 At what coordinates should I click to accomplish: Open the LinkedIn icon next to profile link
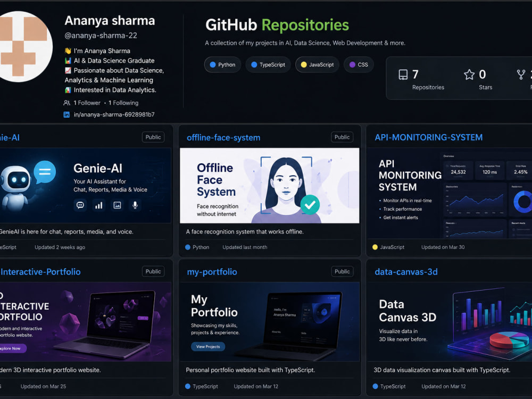point(67,115)
